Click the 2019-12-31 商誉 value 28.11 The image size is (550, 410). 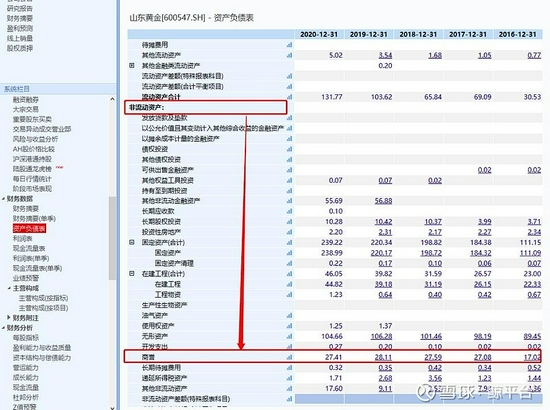383,357
